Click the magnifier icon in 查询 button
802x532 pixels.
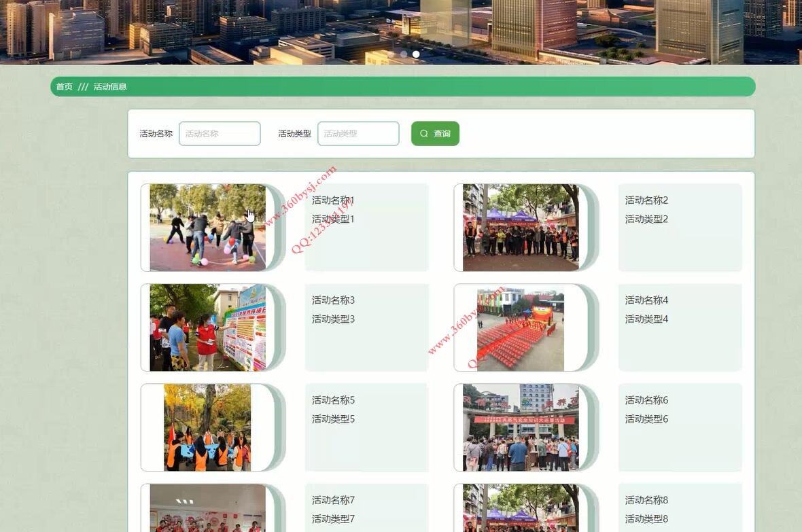[424, 134]
